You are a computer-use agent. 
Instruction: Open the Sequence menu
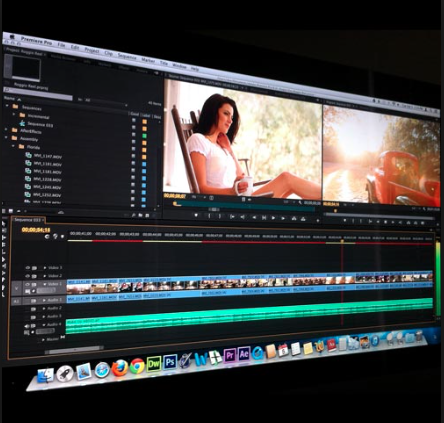coord(127,56)
